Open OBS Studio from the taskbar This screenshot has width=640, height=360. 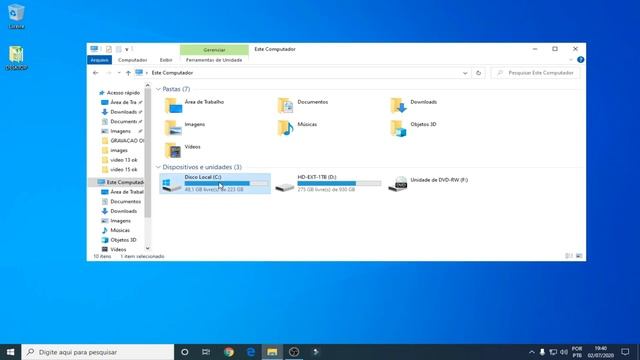[x=294, y=352]
